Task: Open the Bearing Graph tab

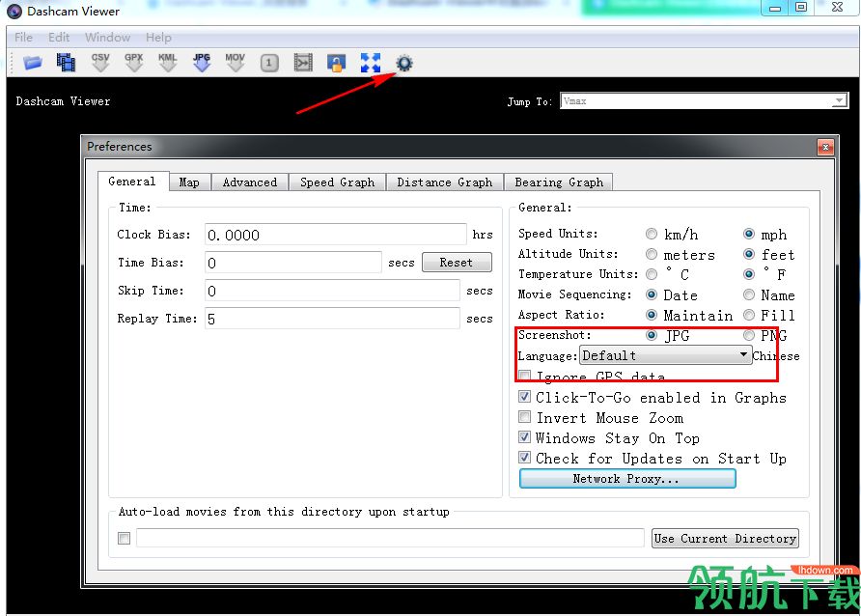Action: point(559,182)
